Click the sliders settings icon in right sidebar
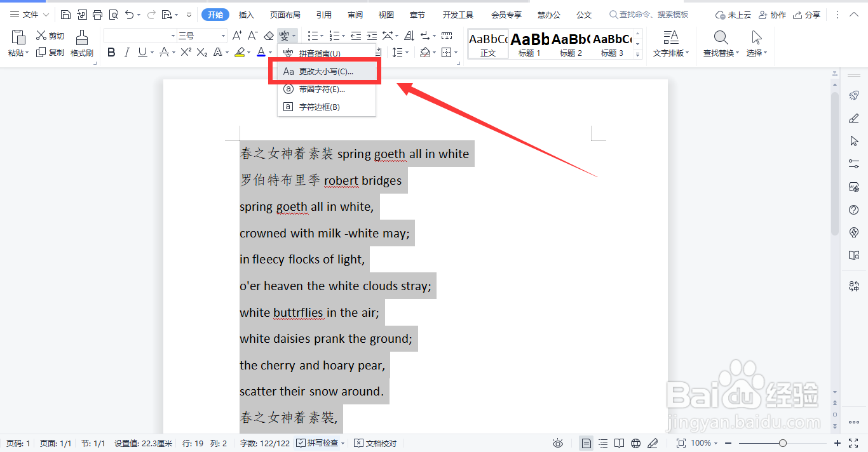Image resolution: width=868 pixels, height=452 pixels. (x=854, y=164)
